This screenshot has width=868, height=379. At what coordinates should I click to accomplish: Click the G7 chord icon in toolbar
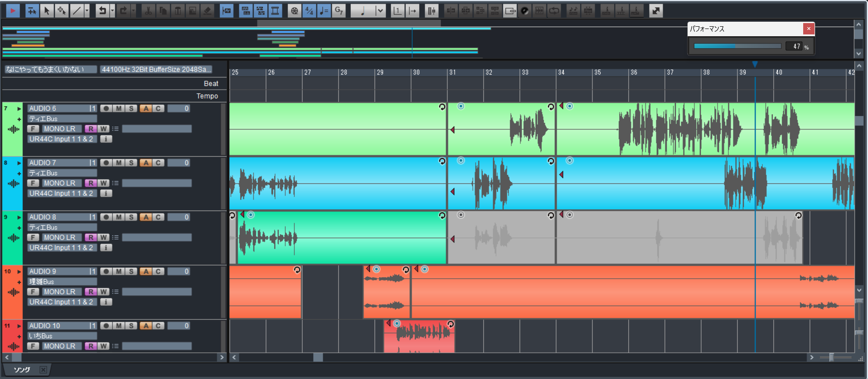tap(339, 11)
